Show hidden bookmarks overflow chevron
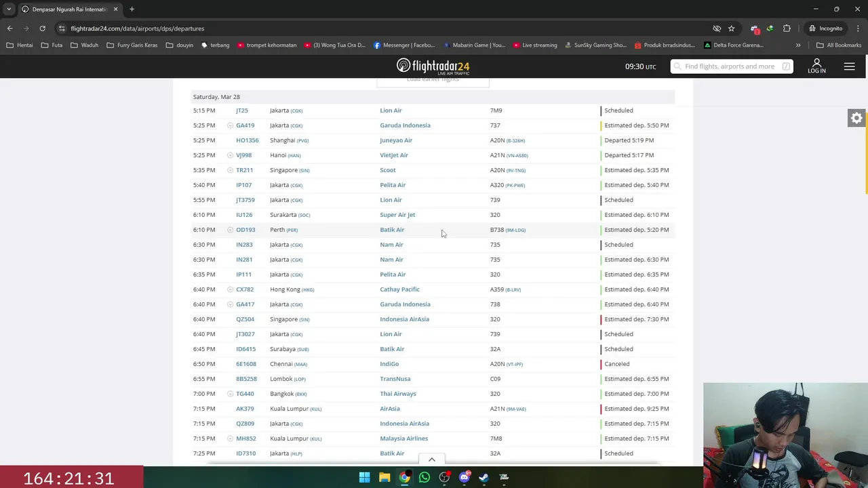The height and width of the screenshot is (488, 868). pyautogui.click(x=797, y=45)
